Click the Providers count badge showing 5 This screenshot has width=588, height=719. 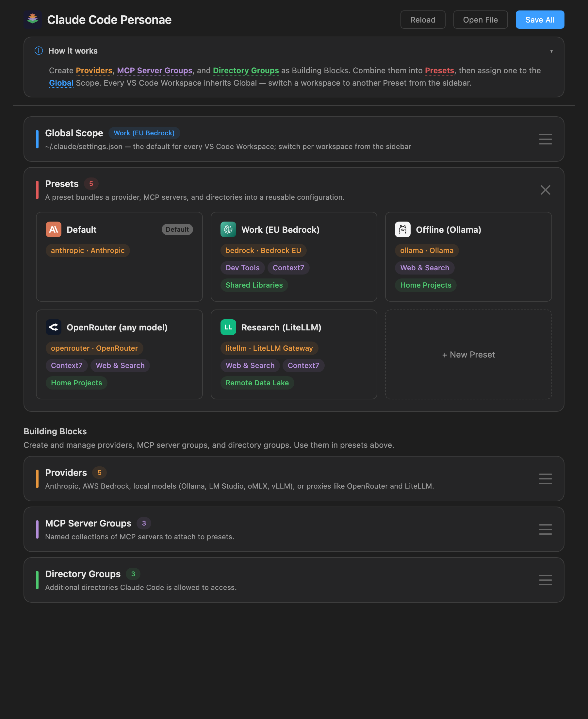coord(99,473)
